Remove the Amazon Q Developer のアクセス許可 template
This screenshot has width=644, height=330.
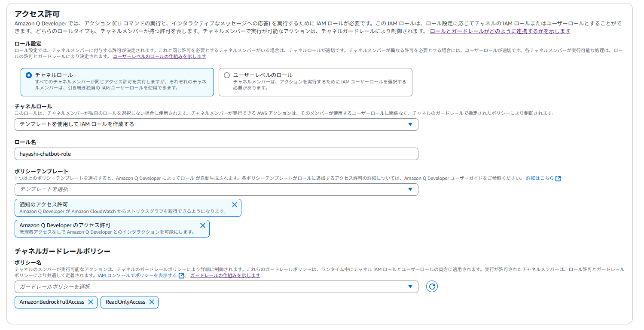tap(203, 225)
